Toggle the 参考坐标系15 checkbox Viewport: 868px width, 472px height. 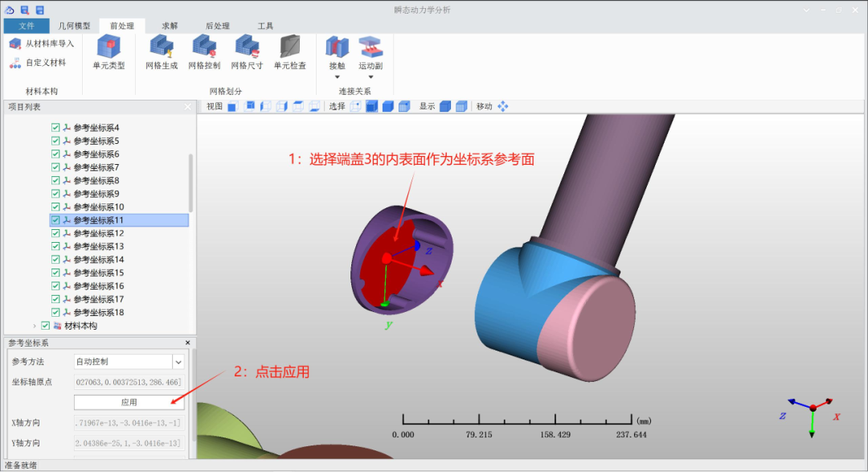(55, 273)
